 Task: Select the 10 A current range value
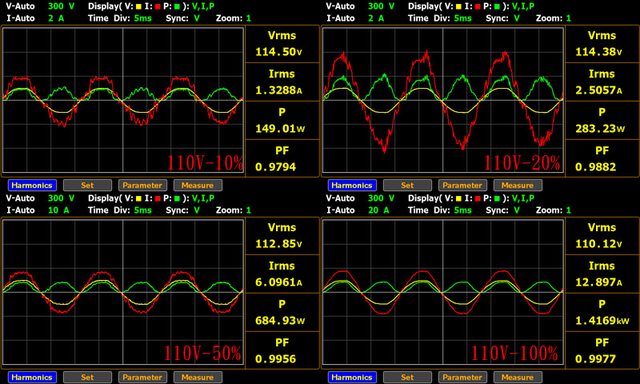[x=58, y=210]
